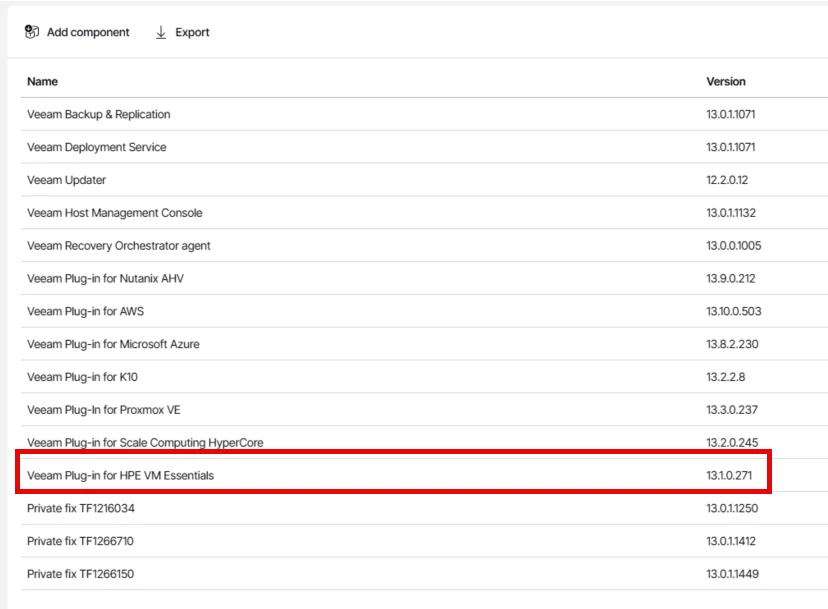Screen dimensions: 828x609
Task: Select Veeam Plug-in for Nutanix AHV
Action: tap(106, 278)
